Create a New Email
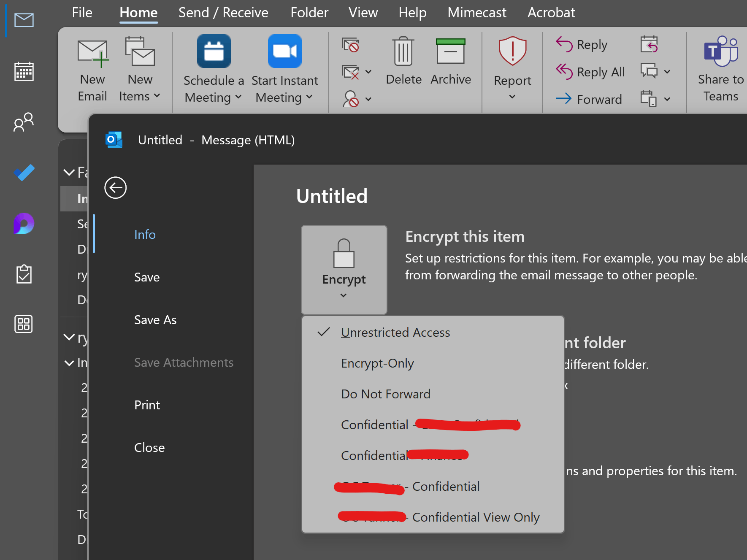Viewport: 747px width, 560px height. (x=92, y=70)
